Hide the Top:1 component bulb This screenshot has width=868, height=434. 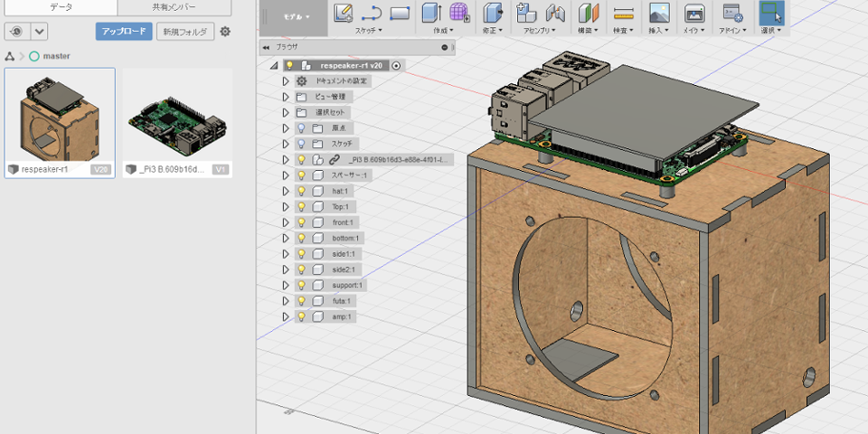(302, 206)
